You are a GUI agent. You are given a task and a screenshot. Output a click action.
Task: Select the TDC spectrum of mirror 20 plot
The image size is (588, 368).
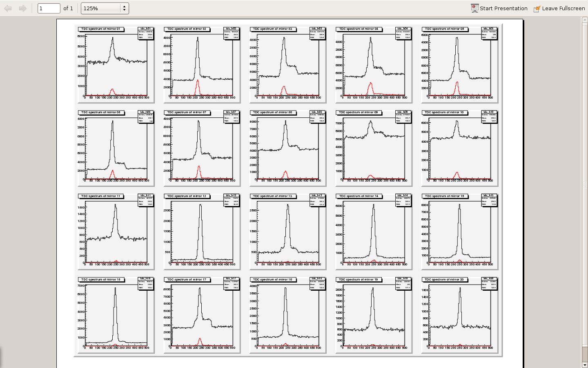pyautogui.click(x=460, y=314)
